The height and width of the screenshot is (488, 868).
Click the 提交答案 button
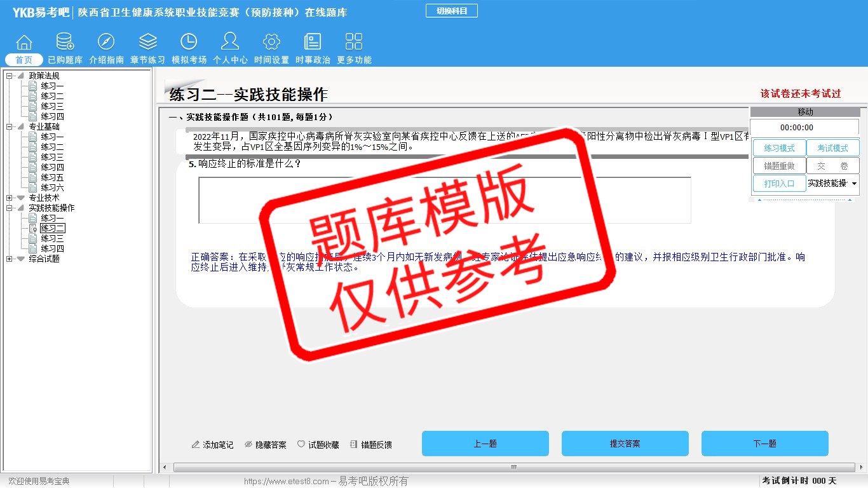pos(625,444)
